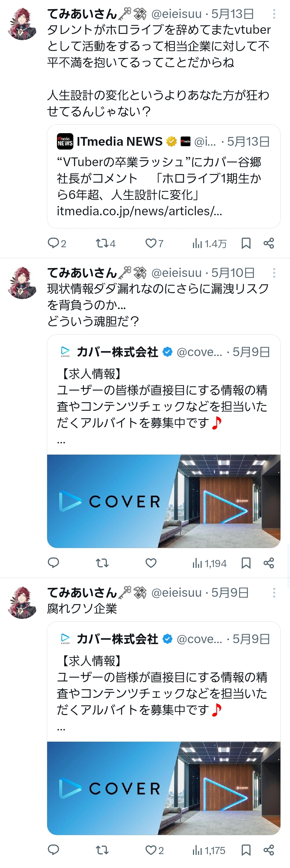Image resolution: width=290 pixels, height=868 pixels.
Task: Like the May 10 tweet
Action: 151,563
